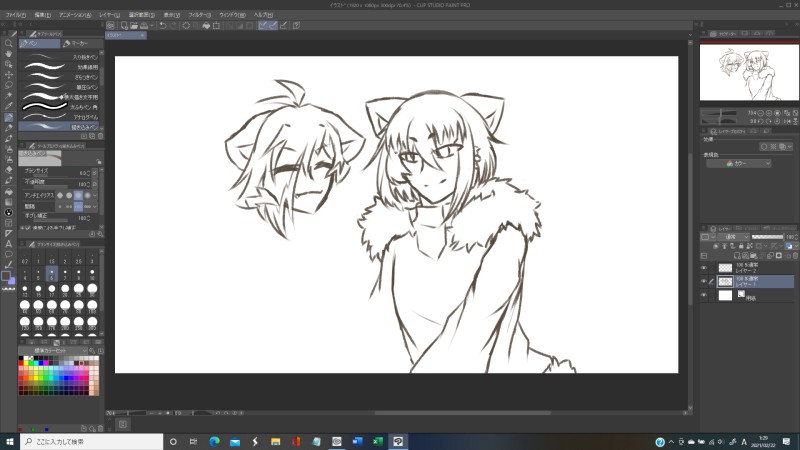The image size is (800, 450).
Task: Open the Layer Property effects dropdown arrow
Action: [x=790, y=146]
